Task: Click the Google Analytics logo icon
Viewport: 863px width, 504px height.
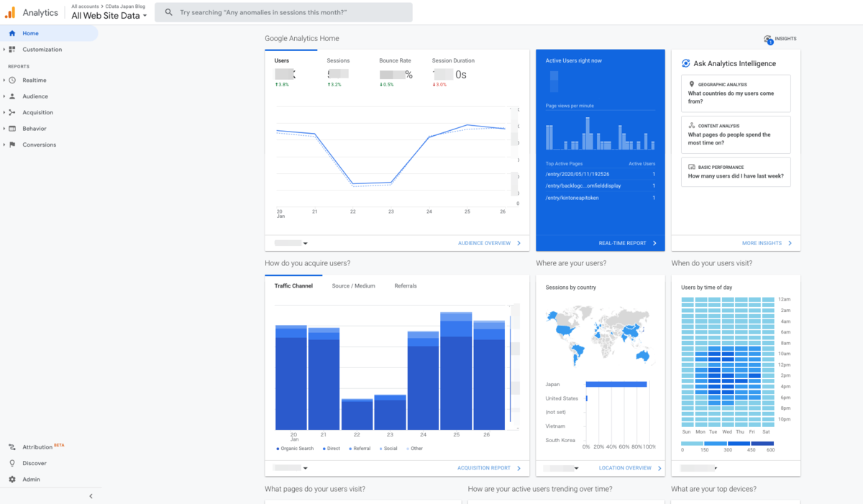Action: point(10,12)
